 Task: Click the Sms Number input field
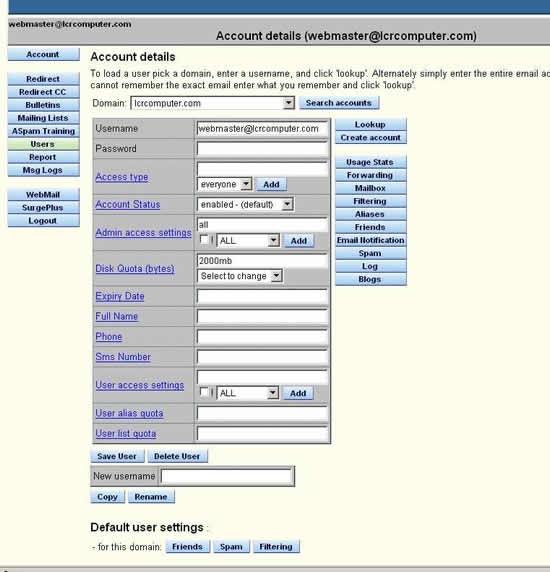pos(262,357)
